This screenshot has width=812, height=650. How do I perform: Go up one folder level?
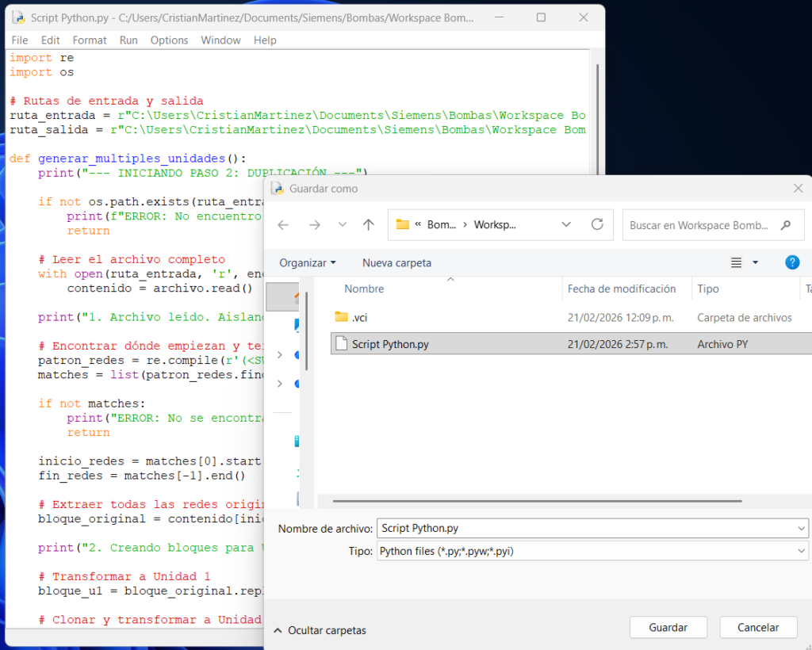click(x=368, y=225)
